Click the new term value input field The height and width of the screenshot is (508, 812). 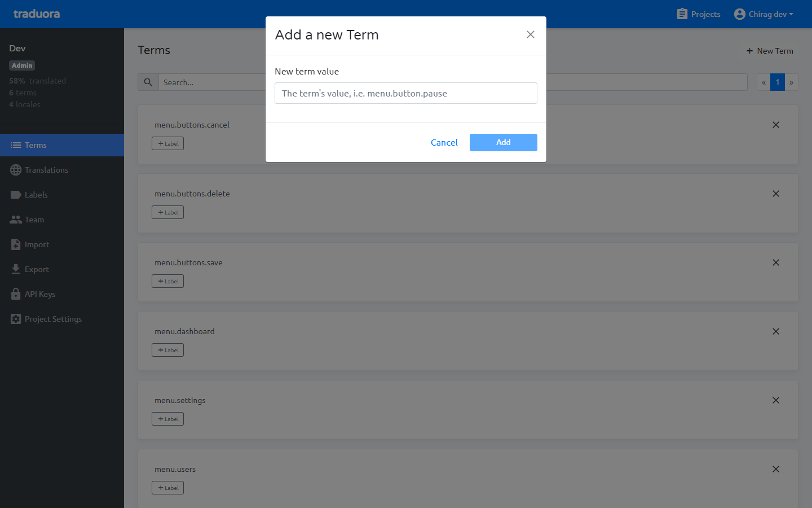coord(405,93)
